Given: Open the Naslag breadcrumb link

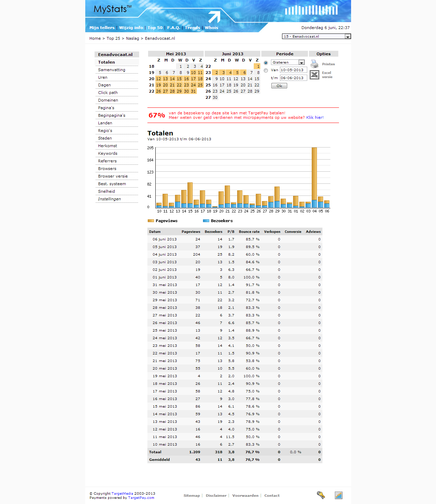Looking at the screenshot, I should (133, 38).
